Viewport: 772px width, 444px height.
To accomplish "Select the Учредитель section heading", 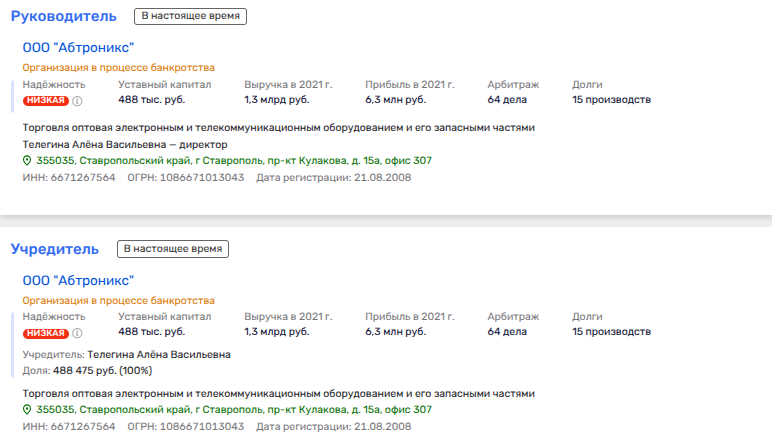I will pyautogui.click(x=55, y=249).
